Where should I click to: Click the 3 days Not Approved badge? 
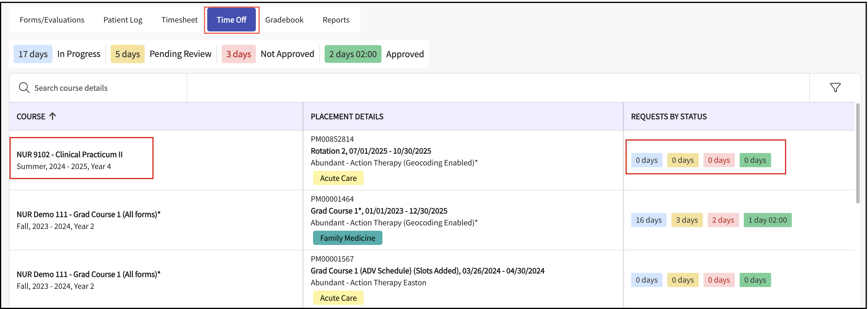click(x=238, y=54)
